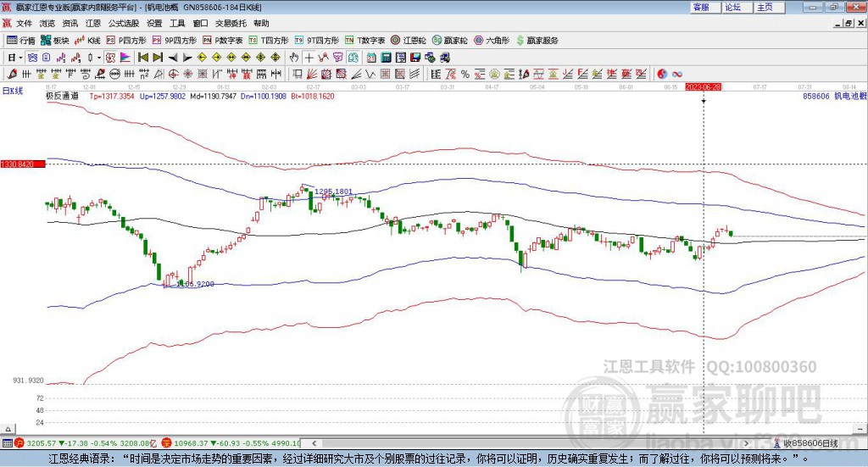868x467 pixels.
Task: Click the colored flag triangle icon
Action: [x=125, y=58]
